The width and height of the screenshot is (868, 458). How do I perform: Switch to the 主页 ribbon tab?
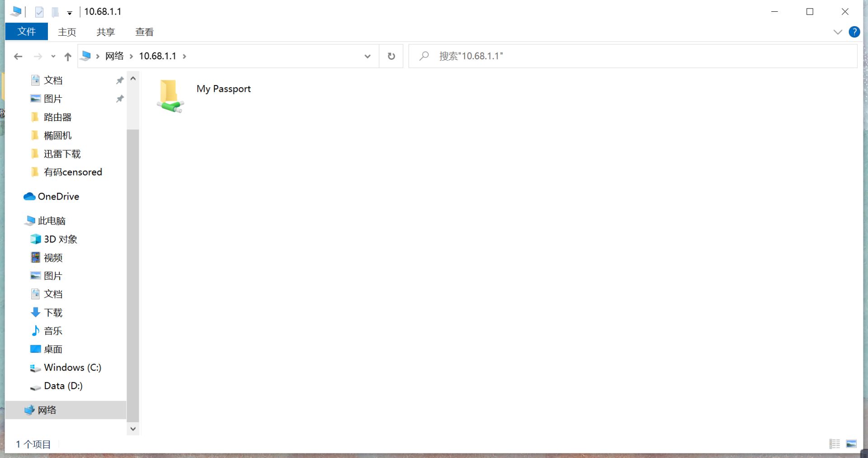(67, 32)
